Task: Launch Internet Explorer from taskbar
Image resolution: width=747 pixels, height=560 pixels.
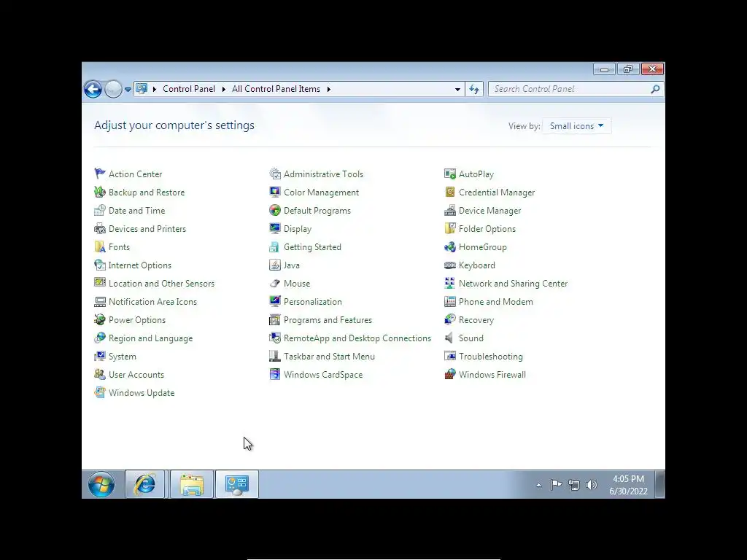Action: 145,485
